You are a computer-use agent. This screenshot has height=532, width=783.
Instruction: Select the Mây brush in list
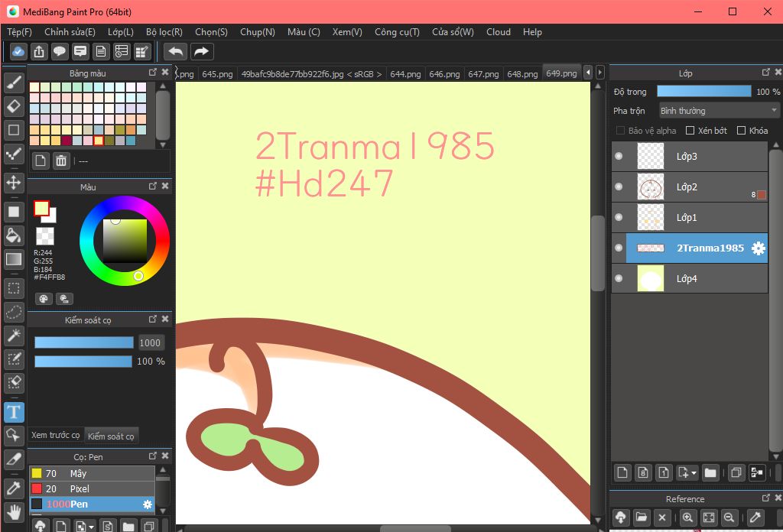point(93,473)
